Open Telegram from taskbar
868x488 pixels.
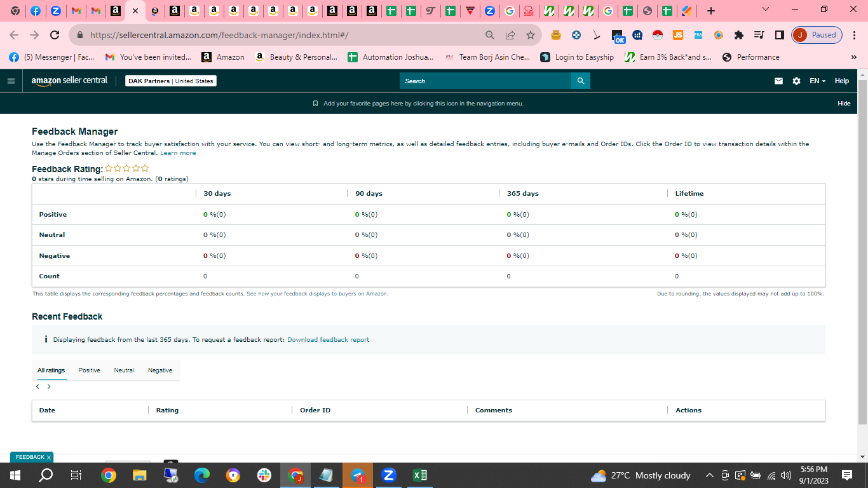tap(358, 475)
